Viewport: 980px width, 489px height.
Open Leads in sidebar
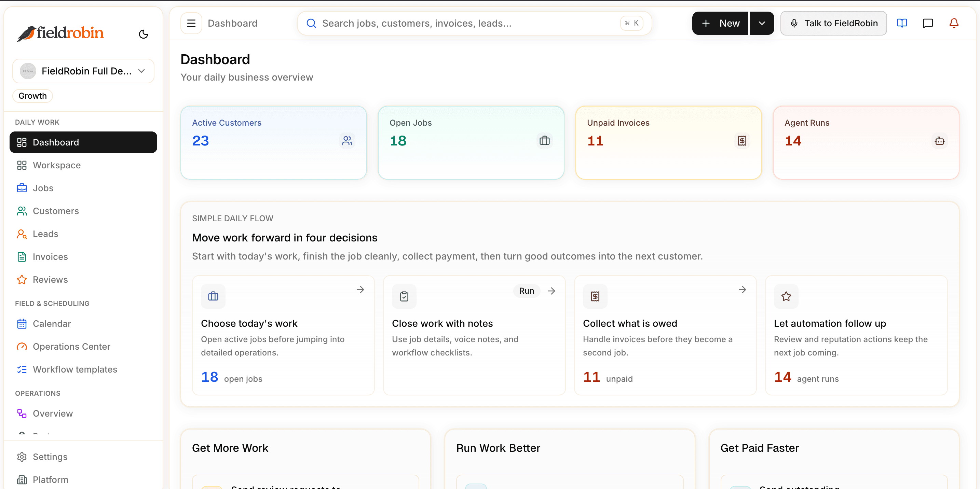pyautogui.click(x=83, y=234)
